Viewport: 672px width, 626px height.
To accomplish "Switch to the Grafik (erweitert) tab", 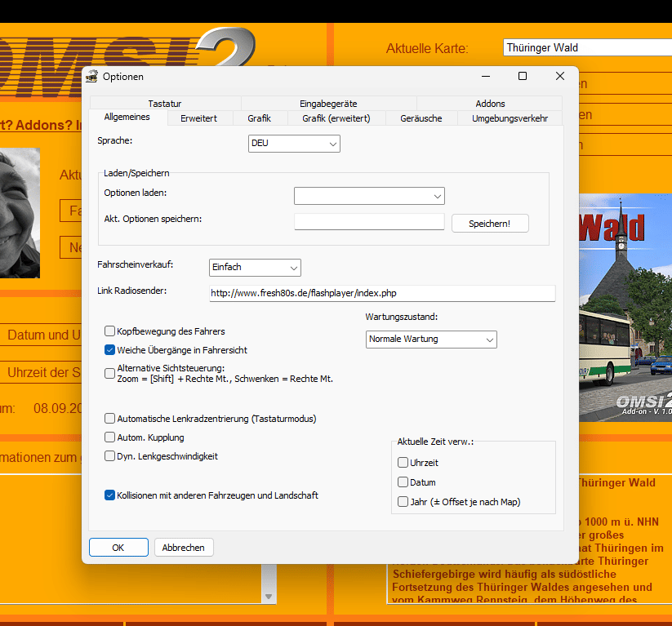I will [336, 118].
